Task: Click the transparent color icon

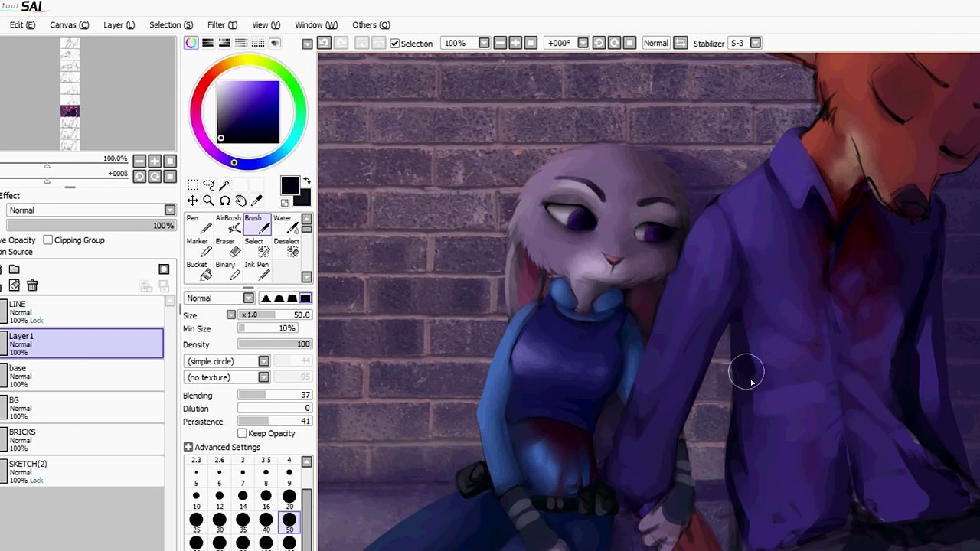Action: 285,203
